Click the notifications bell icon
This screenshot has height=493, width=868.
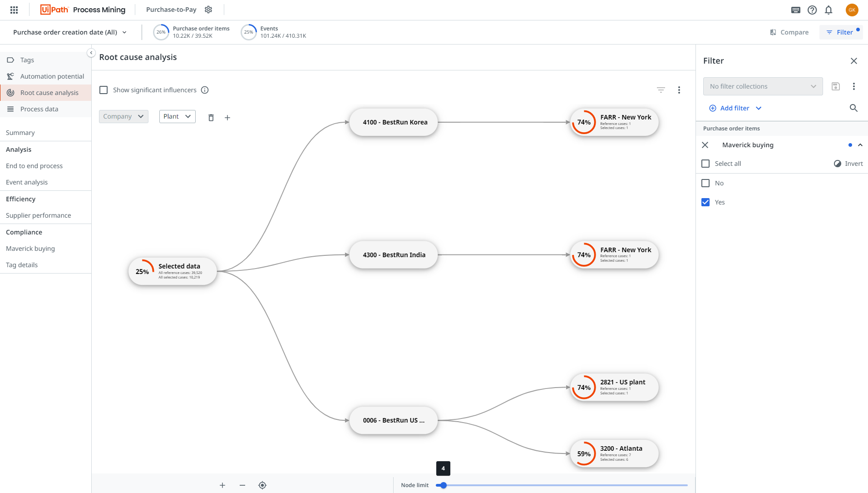pyautogui.click(x=828, y=10)
